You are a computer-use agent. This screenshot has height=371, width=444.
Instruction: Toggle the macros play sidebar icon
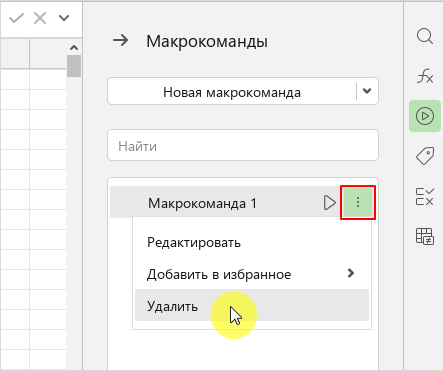pyautogui.click(x=425, y=116)
